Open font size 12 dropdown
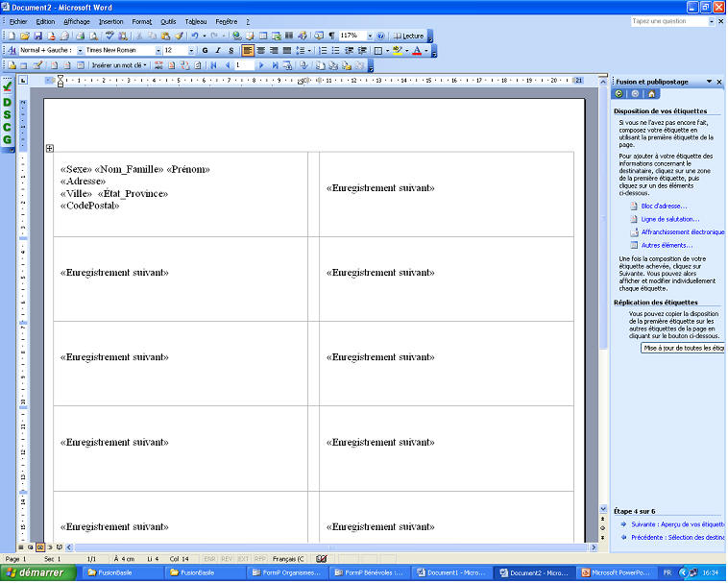This screenshot has width=728, height=583. coord(191,50)
